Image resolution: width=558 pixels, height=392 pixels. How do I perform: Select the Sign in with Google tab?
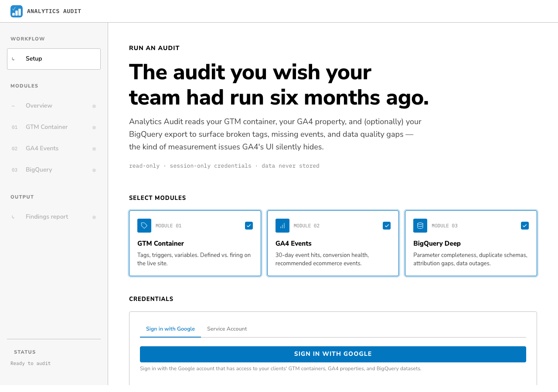[170, 329]
